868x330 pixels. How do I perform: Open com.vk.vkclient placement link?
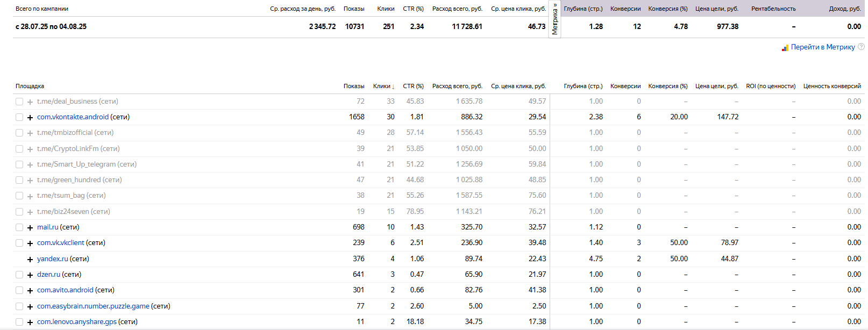click(61, 242)
